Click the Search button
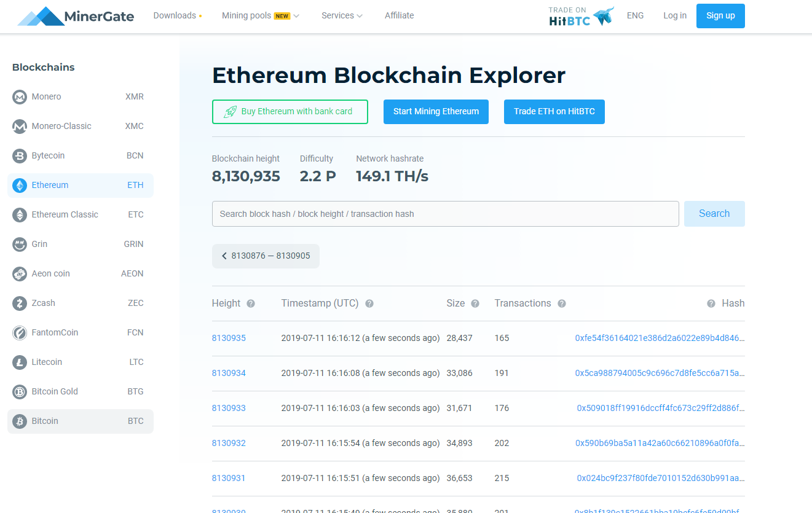 (714, 214)
